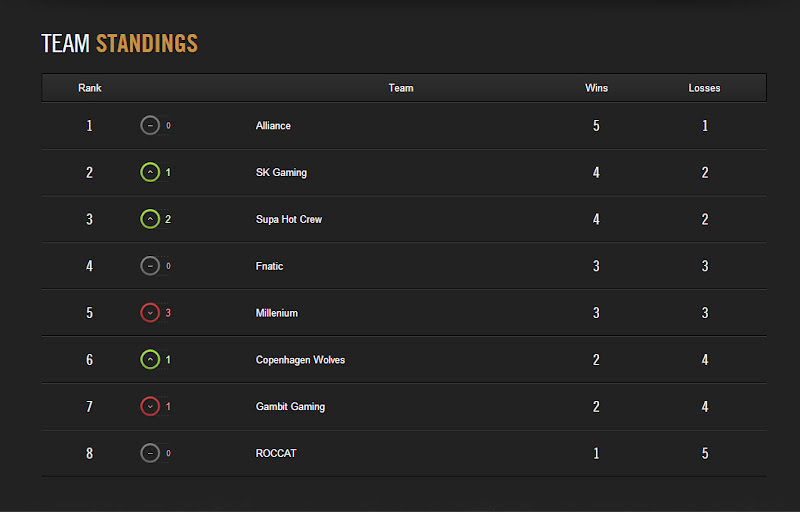This screenshot has height=512, width=800.
Task: Click Copenhagen Wolves' green up-arrow icon
Action: [x=150, y=360]
